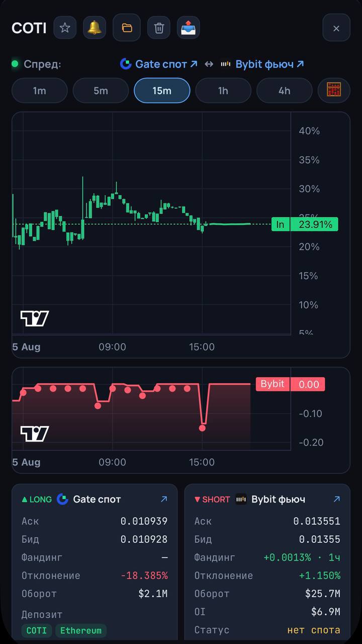Click the LONG label

point(37,499)
